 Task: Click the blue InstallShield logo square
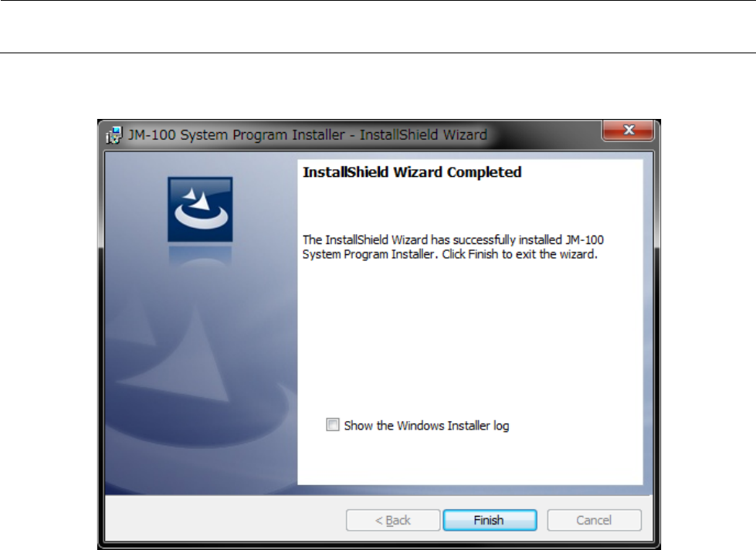200,209
